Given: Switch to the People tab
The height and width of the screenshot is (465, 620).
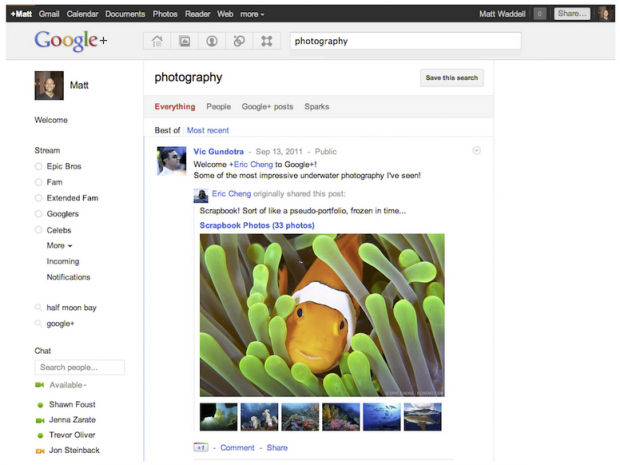Looking at the screenshot, I should pyautogui.click(x=218, y=107).
